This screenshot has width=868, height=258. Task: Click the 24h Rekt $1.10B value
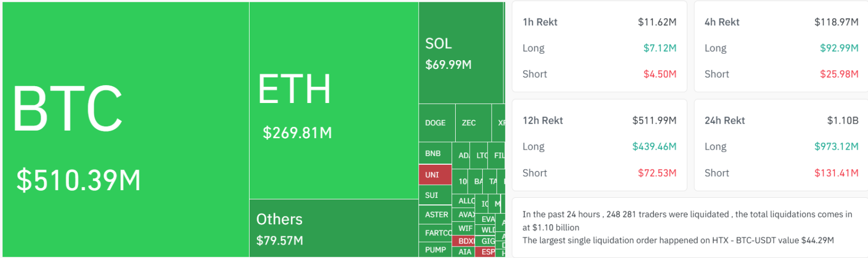coord(843,121)
